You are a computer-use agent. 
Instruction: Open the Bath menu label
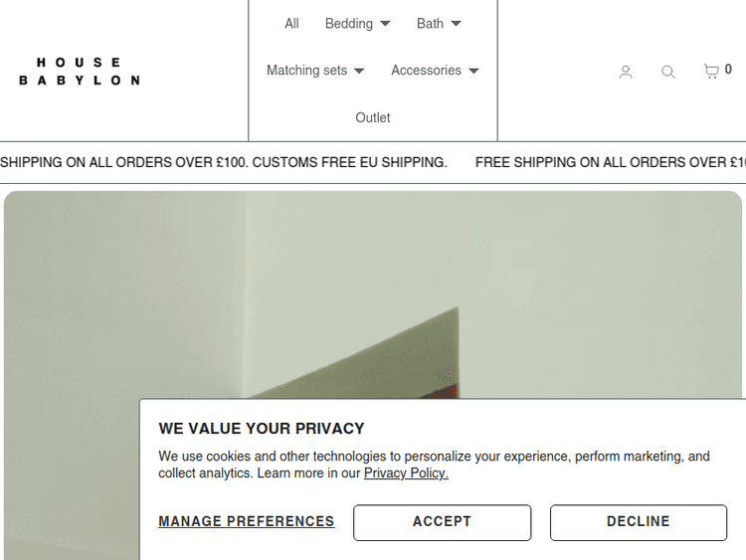430,24
